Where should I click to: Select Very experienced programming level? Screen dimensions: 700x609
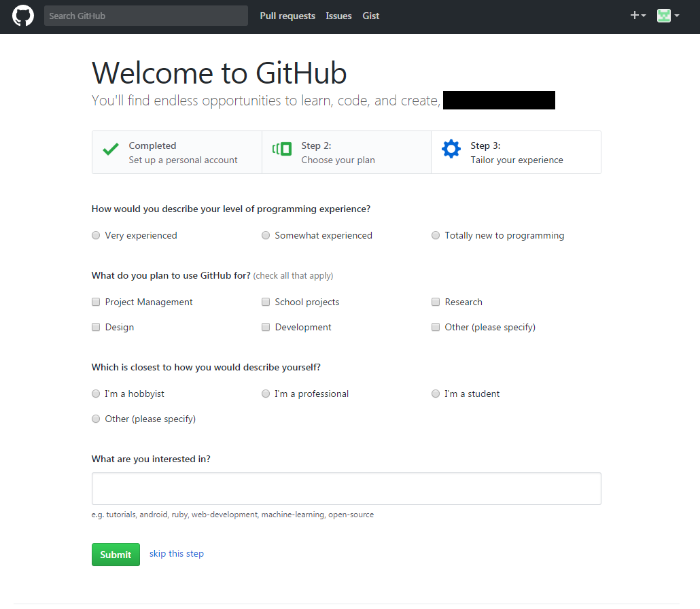click(96, 234)
